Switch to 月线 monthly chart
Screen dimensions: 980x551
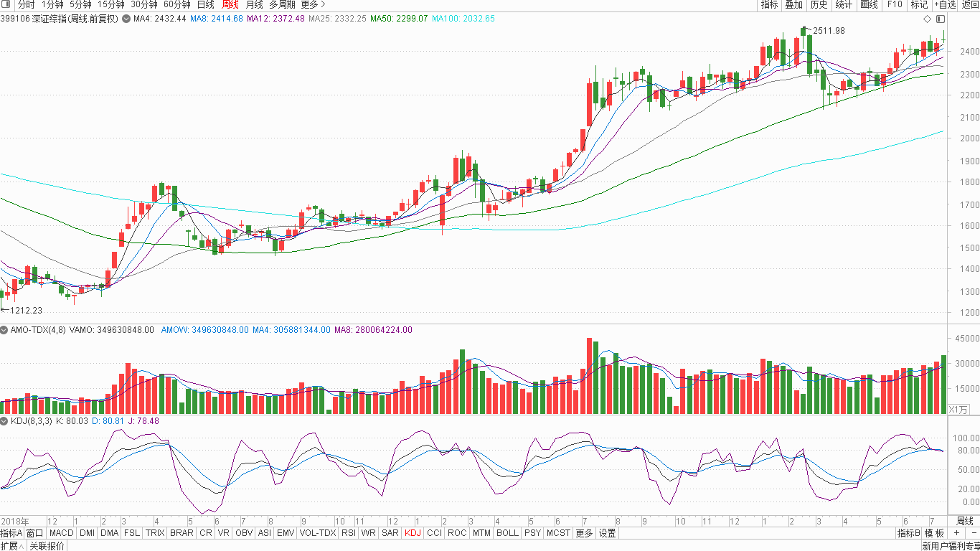pos(254,4)
